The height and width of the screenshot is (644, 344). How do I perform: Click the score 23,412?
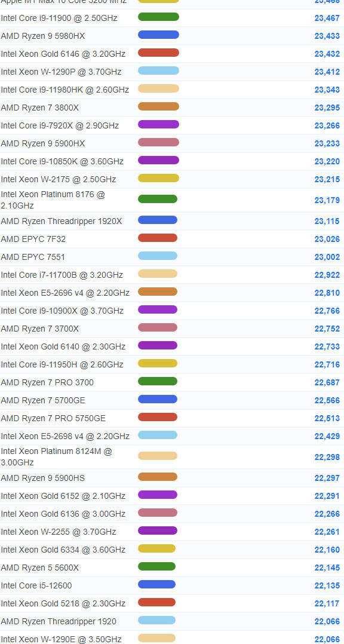coord(327,72)
